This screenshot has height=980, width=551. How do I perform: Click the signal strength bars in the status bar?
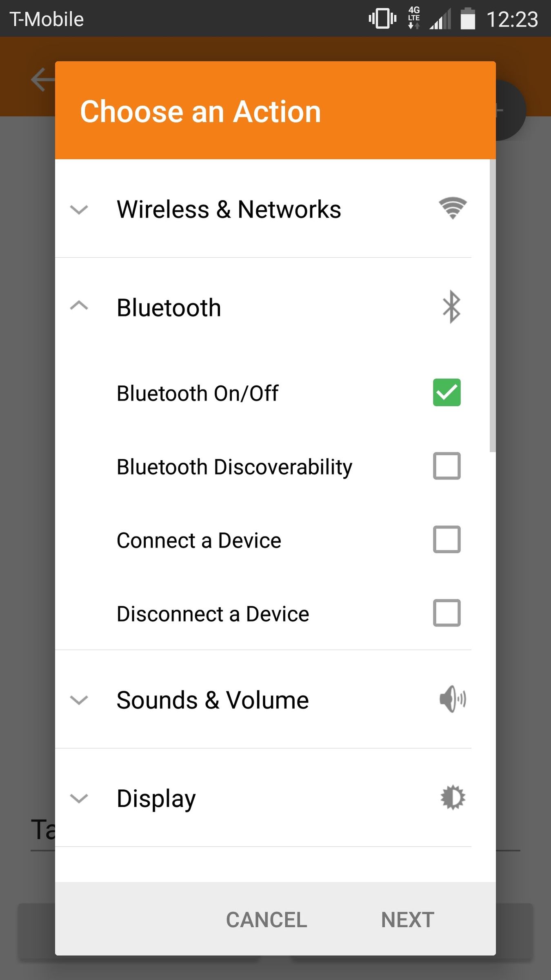tap(440, 18)
